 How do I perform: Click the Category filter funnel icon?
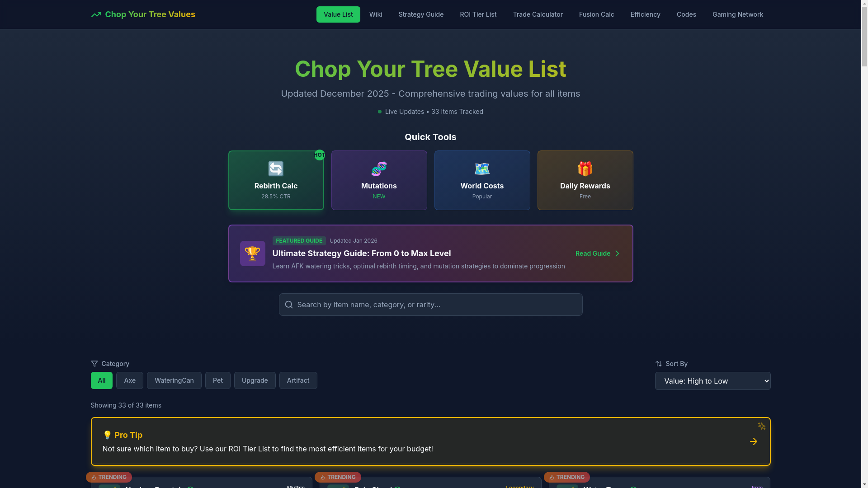(x=94, y=364)
